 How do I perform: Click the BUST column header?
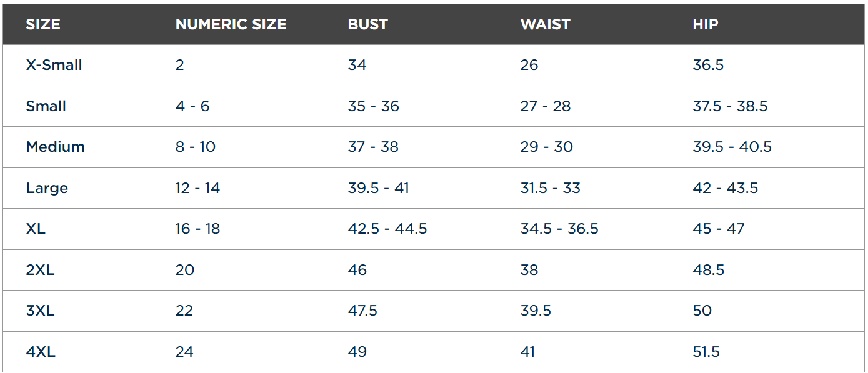tap(367, 24)
